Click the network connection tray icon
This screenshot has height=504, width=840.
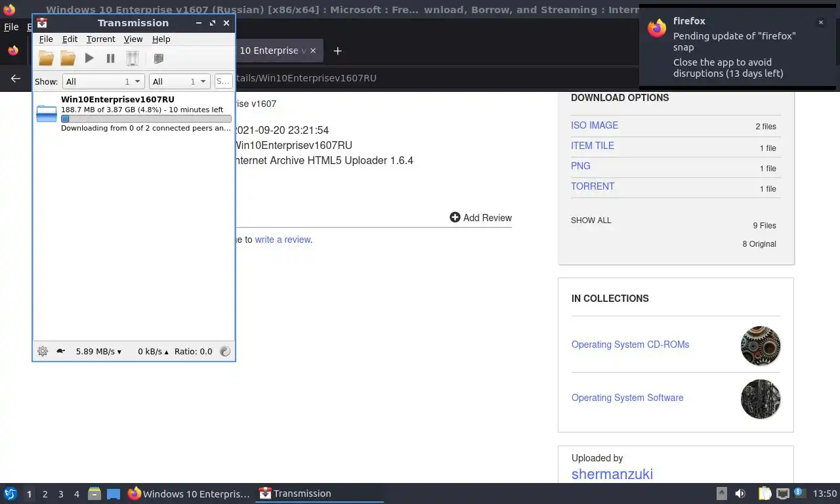pyautogui.click(x=783, y=493)
